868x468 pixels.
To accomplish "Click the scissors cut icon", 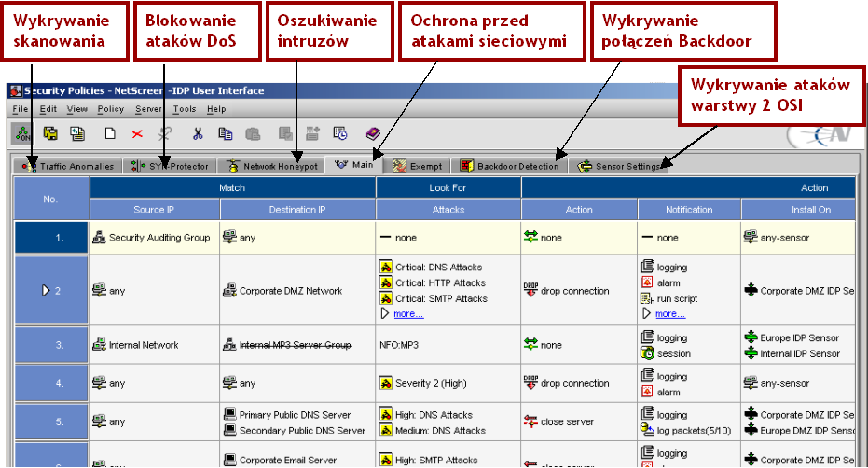I will tap(198, 133).
